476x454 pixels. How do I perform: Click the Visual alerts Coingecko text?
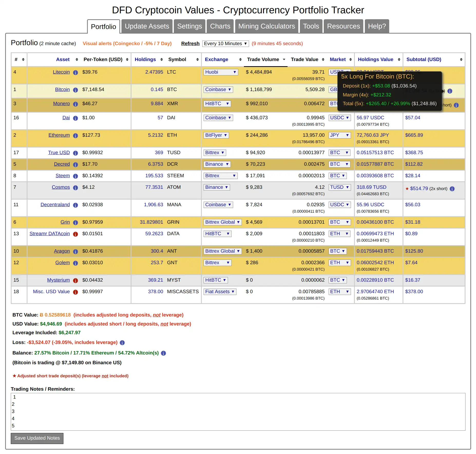(127, 44)
